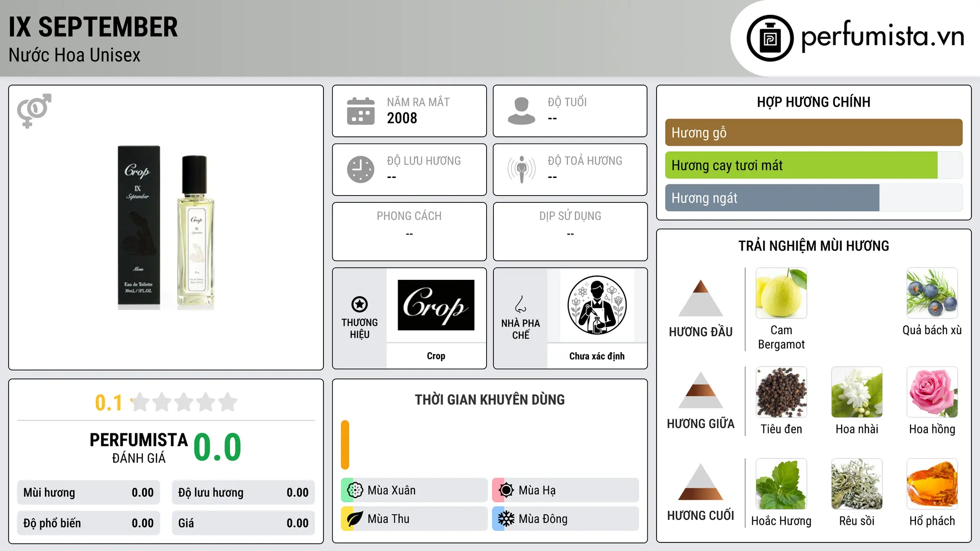Click the Độ lưu hương 0.00 score box
The width and height of the screenshot is (980, 551).
(x=244, y=493)
